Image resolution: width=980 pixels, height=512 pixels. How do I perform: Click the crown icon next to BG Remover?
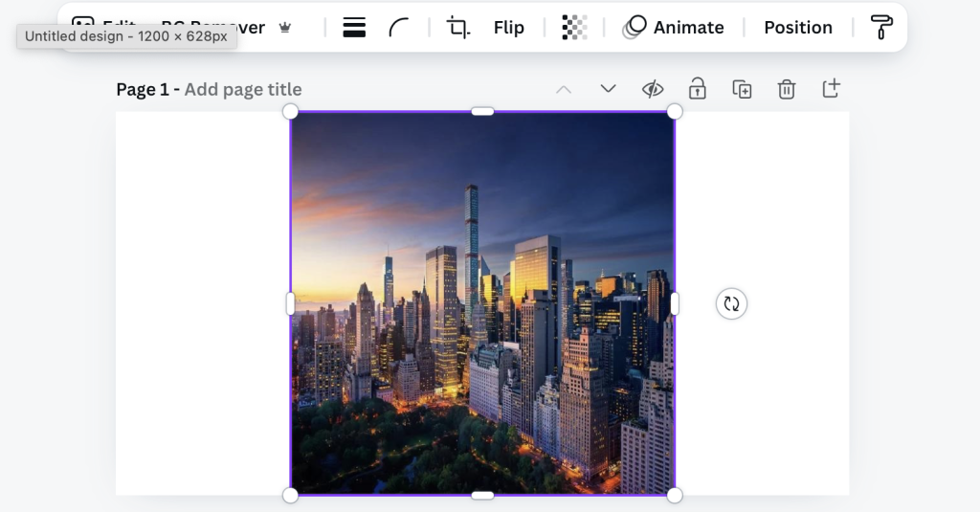point(284,28)
